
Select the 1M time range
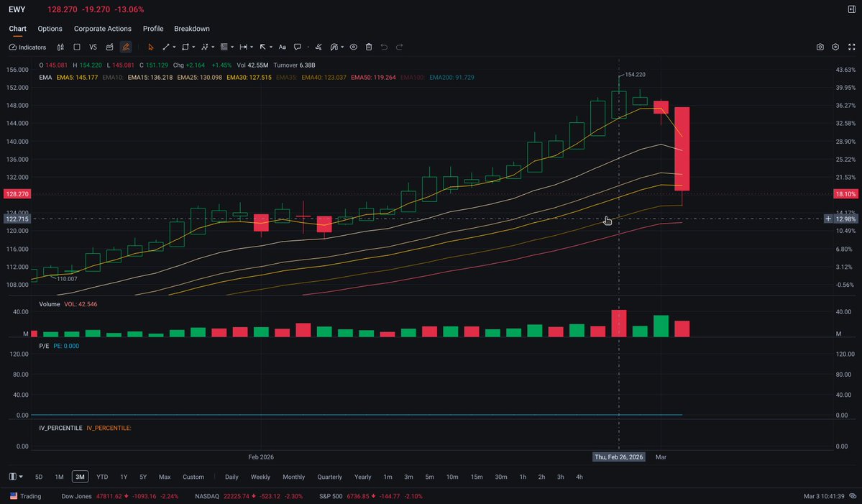click(60, 477)
